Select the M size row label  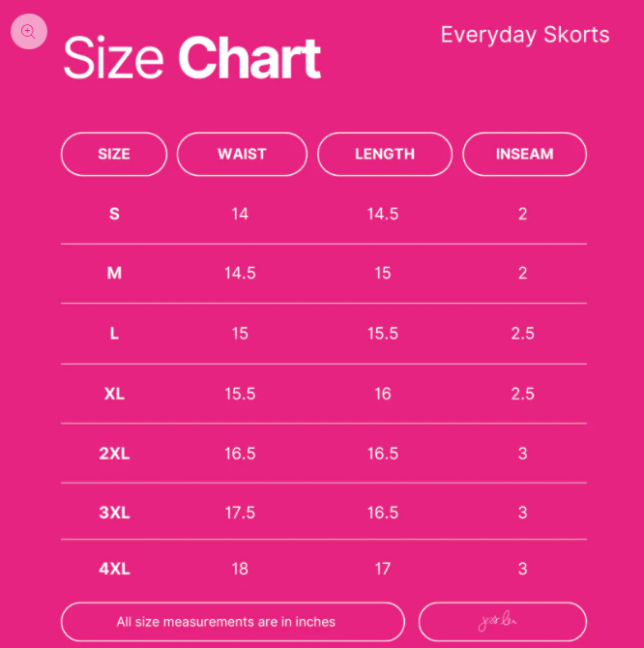pyautogui.click(x=114, y=274)
